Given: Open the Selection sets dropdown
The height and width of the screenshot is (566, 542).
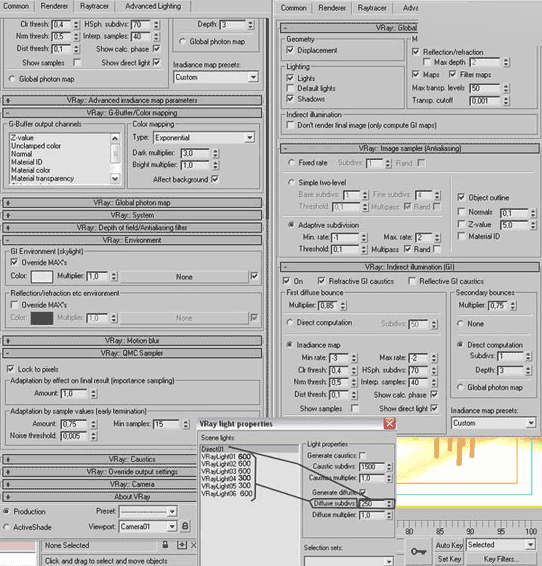Looking at the screenshot, I should (x=389, y=561).
